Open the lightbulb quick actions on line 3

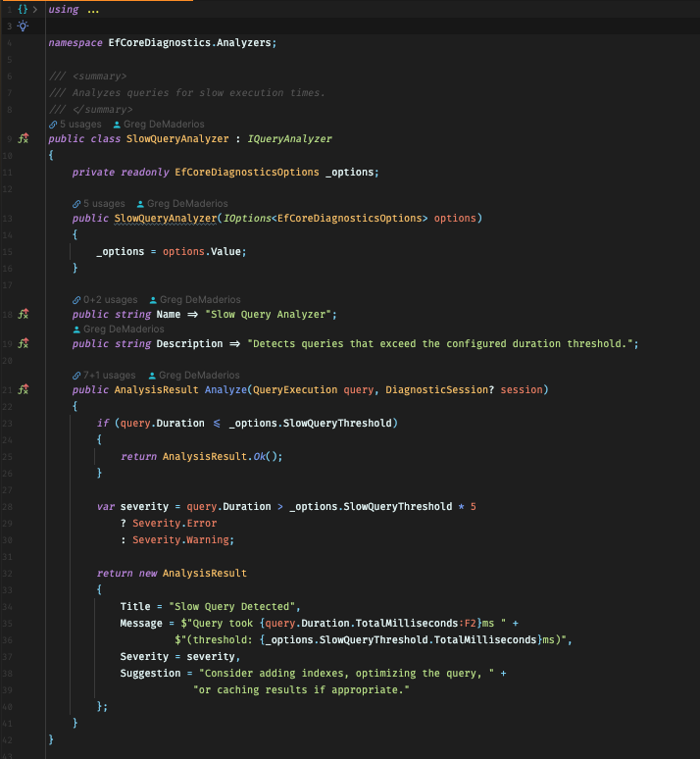[x=23, y=26]
